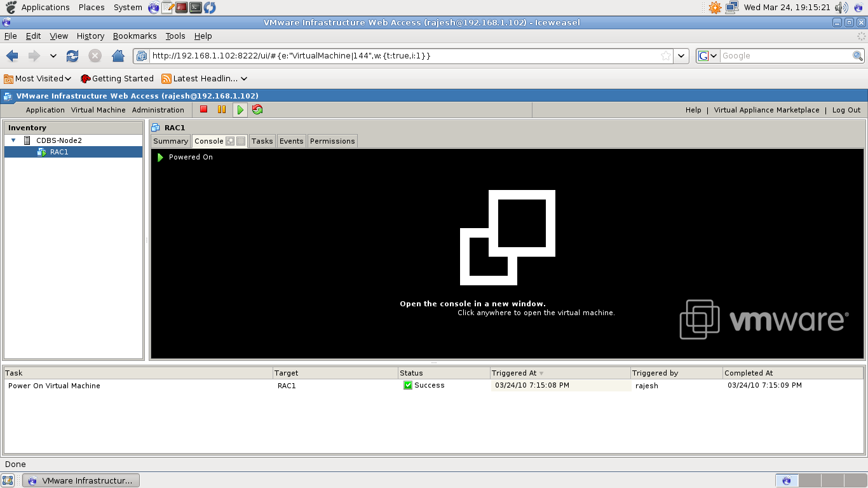Switch to the Tasks tab

click(262, 141)
